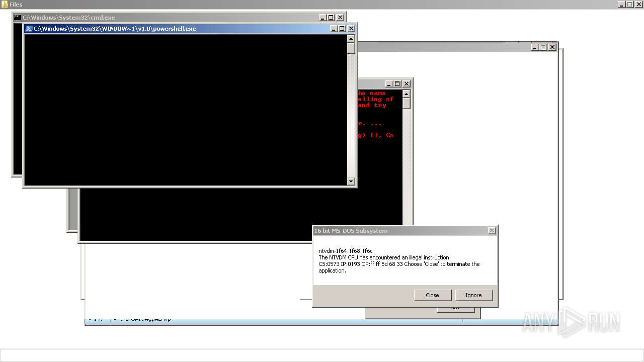
Task: Dismiss the 16 bit MS-DOS Subsystem dialog with the X
Action: (492, 230)
